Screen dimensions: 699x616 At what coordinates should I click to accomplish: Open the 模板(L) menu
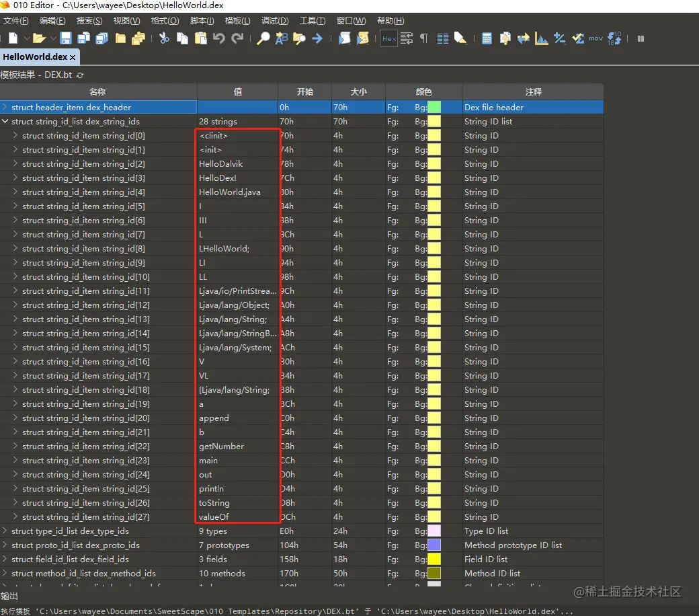(238, 21)
